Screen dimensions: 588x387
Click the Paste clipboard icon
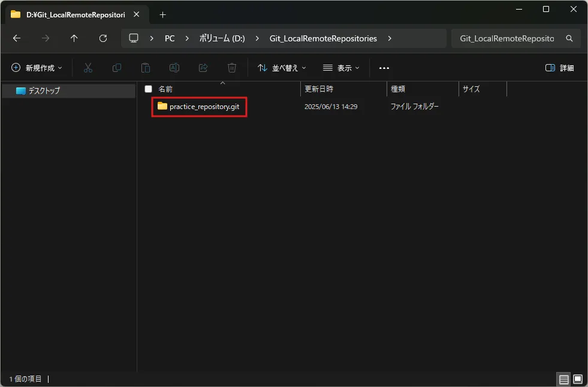146,68
